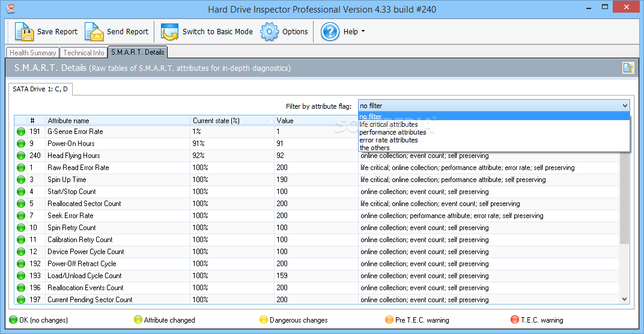Choose 'the others' filter option
Viewport: 644px width, 334px height.
click(x=494, y=148)
